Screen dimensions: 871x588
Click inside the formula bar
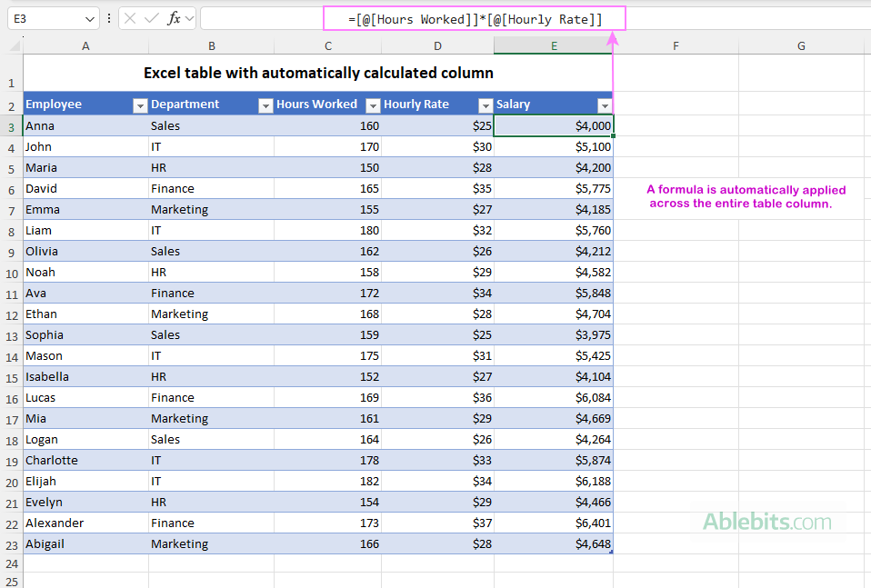[x=455, y=19]
